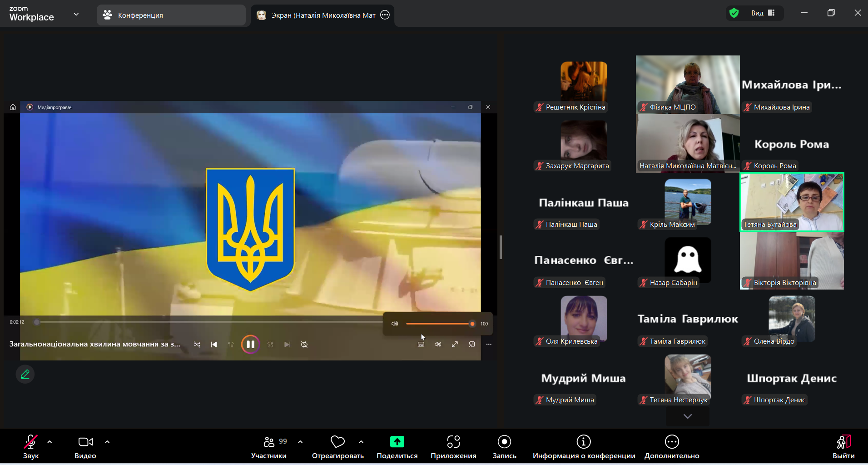Toggle shuffle in the media player
This screenshot has width=868, height=465.
[197, 345]
